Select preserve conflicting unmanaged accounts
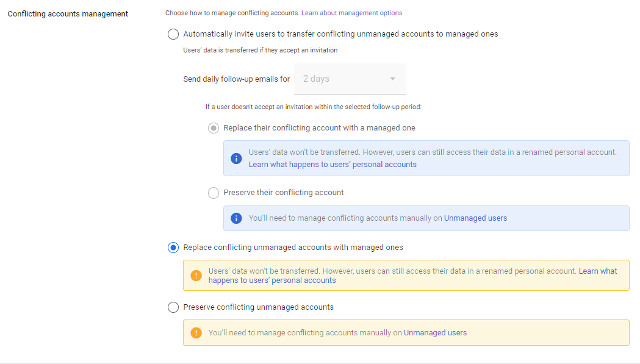This screenshot has height=364, width=640. 173,307
